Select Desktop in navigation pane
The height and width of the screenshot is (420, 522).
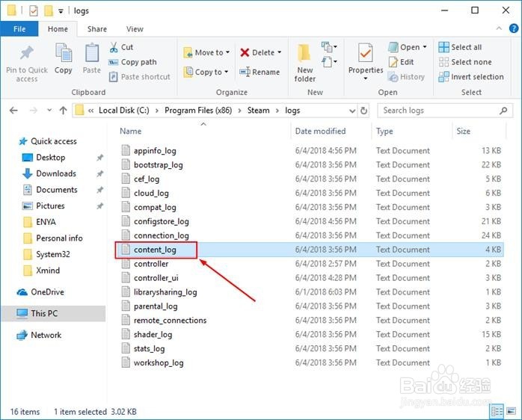[43, 158]
